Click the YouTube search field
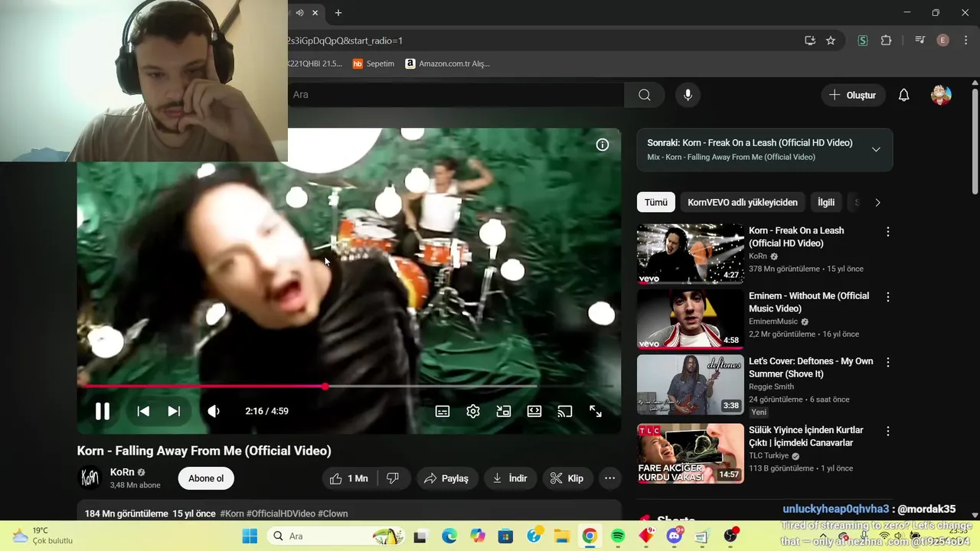The height and width of the screenshot is (551, 980). [456, 95]
